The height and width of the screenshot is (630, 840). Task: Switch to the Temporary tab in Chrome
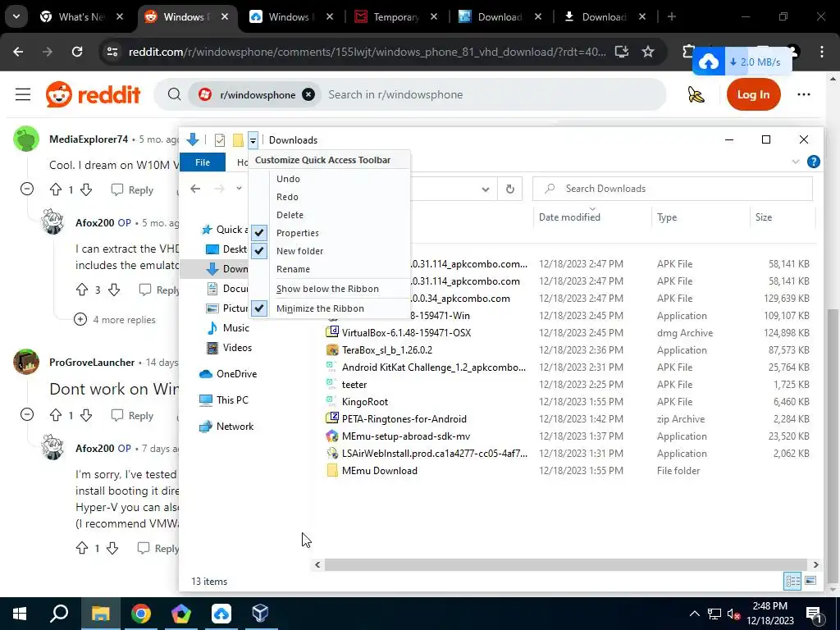coord(396,17)
